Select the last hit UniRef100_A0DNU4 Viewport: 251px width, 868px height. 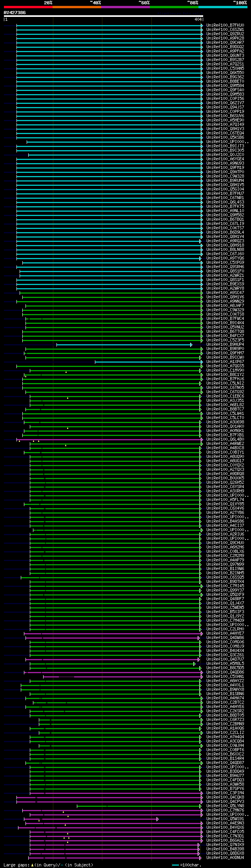[225, 858]
